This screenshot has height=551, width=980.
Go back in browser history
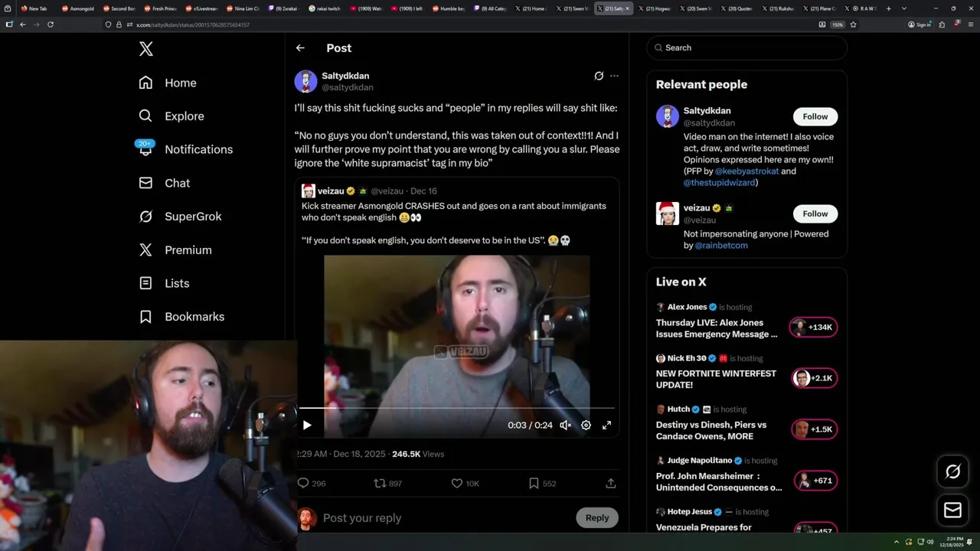click(x=23, y=24)
